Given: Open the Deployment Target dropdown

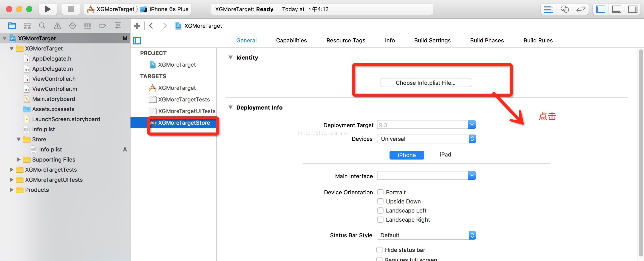Looking at the screenshot, I should tap(472, 125).
